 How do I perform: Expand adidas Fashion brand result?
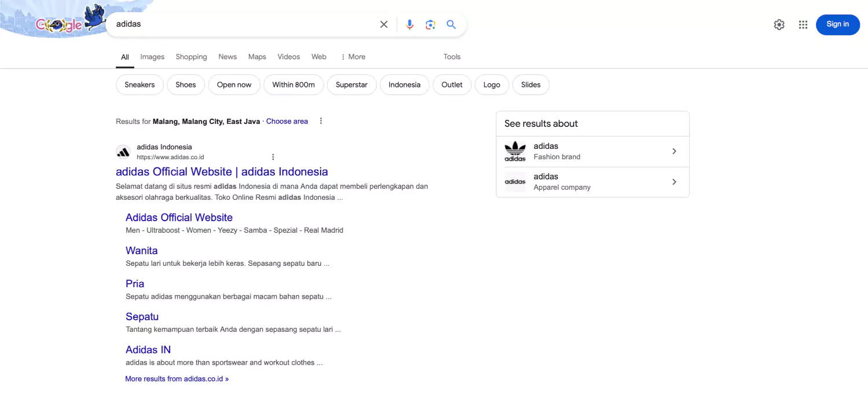tap(674, 151)
